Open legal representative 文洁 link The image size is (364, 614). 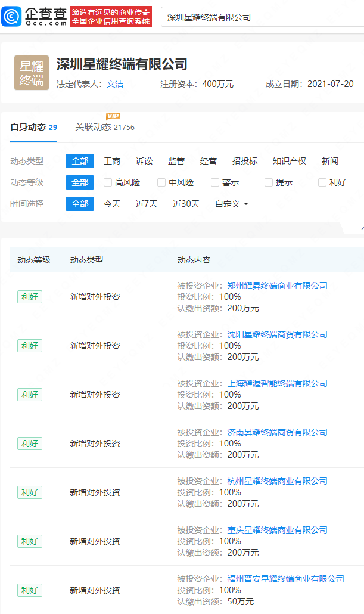tap(115, 84)
